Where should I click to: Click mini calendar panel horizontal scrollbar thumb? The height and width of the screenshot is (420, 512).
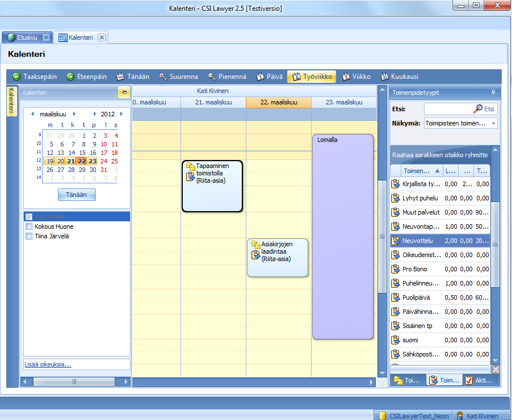pyautogui.click(x=74, y=381)
